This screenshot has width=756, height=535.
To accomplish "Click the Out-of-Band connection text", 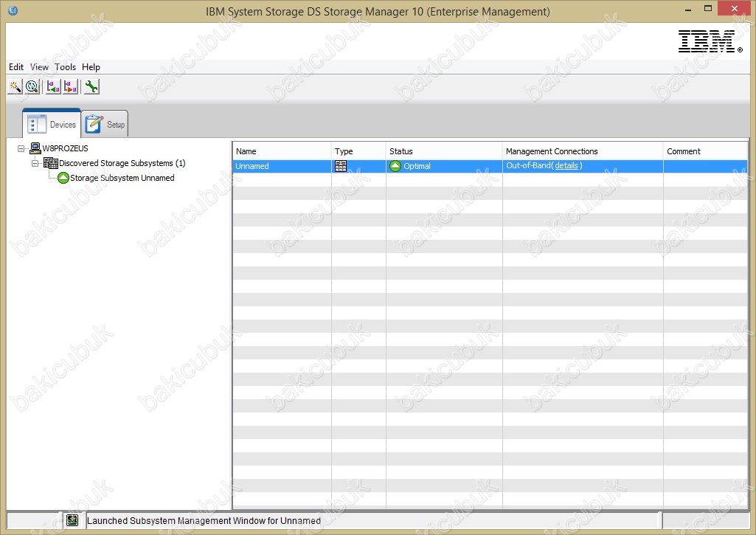I will coord(528,165).
